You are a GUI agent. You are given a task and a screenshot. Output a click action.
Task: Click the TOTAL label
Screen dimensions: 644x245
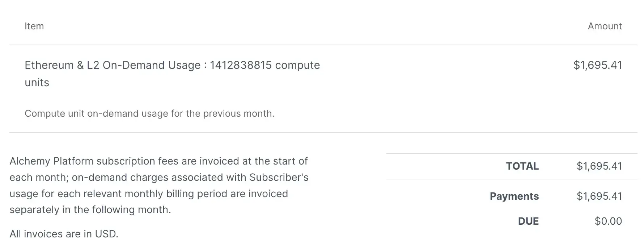pyautogui.click(x=522, y=166)
